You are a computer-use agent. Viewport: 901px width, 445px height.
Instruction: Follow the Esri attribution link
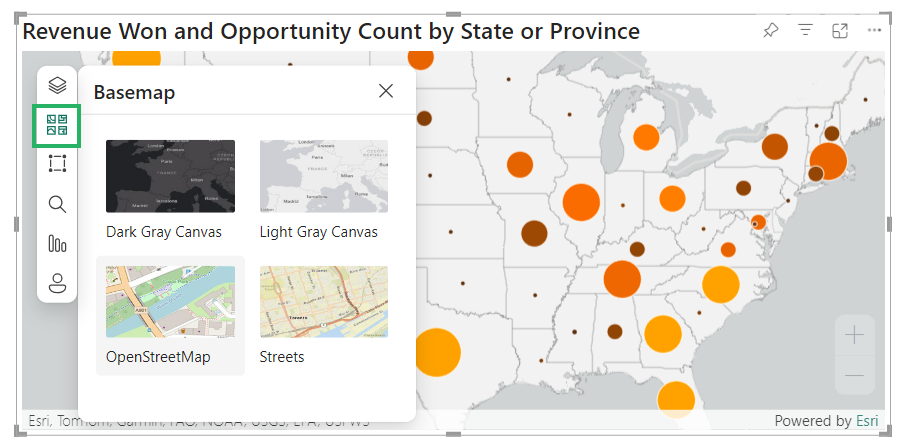tap(866, 421)
